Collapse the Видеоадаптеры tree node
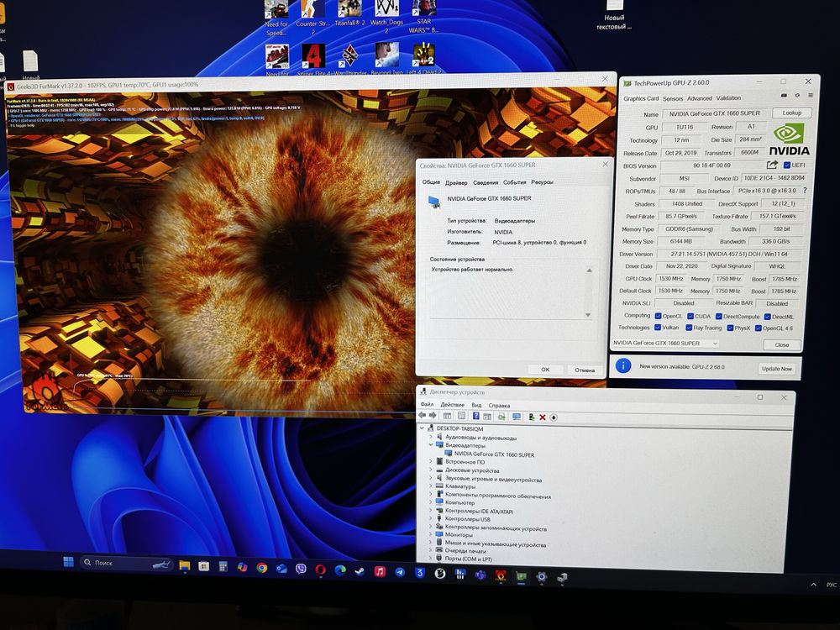 click(430, 444)
